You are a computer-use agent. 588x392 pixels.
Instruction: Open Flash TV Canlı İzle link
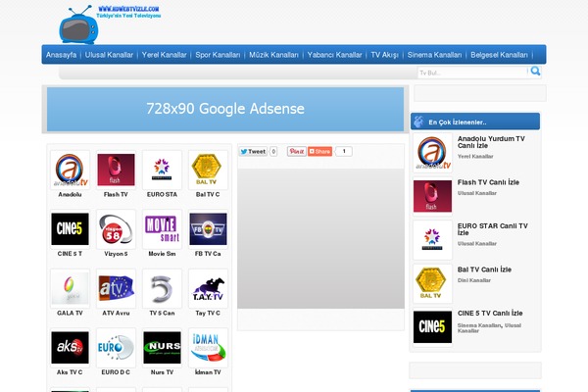pyautogui.click(x=488, y=182)
